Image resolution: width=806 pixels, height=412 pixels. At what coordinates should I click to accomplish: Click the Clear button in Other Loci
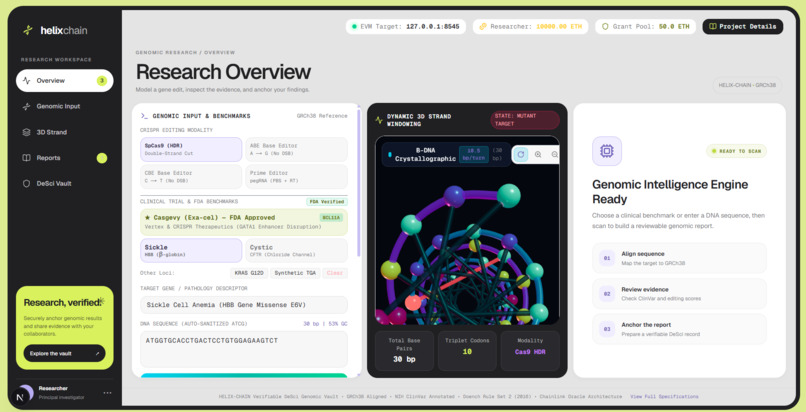click(x=335, y=273)
